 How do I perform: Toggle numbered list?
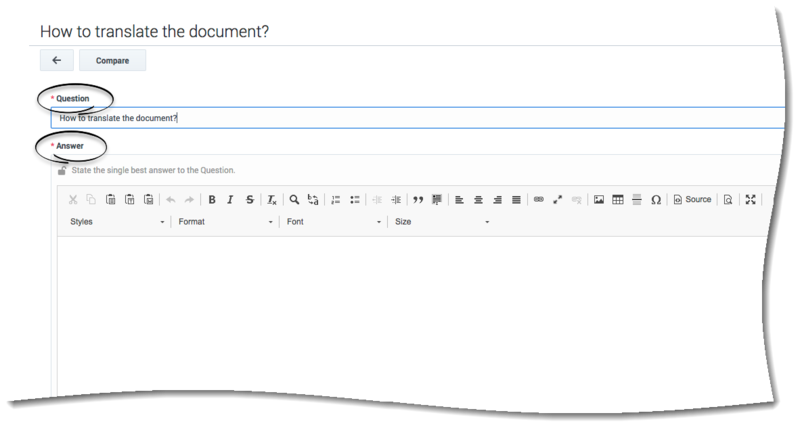click(335, 199)
